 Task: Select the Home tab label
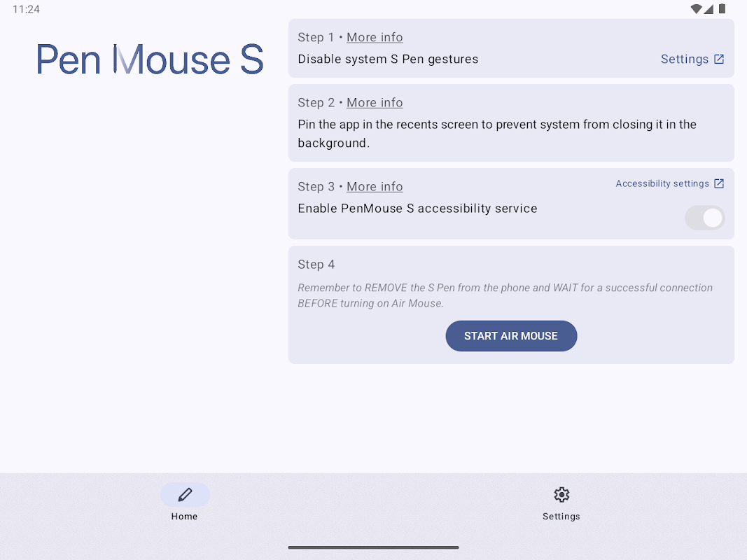pos(184,516)
